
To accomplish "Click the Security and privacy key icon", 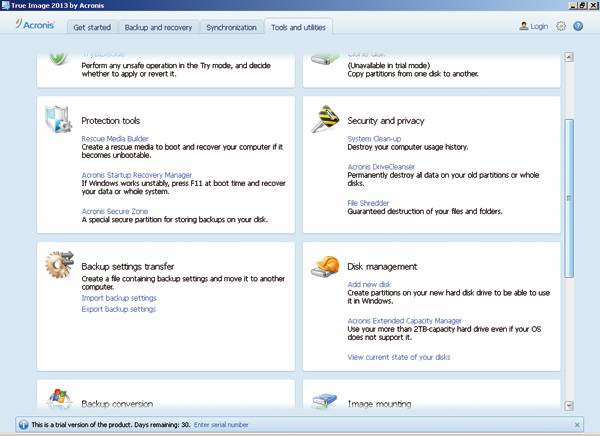I will [325, 119].
